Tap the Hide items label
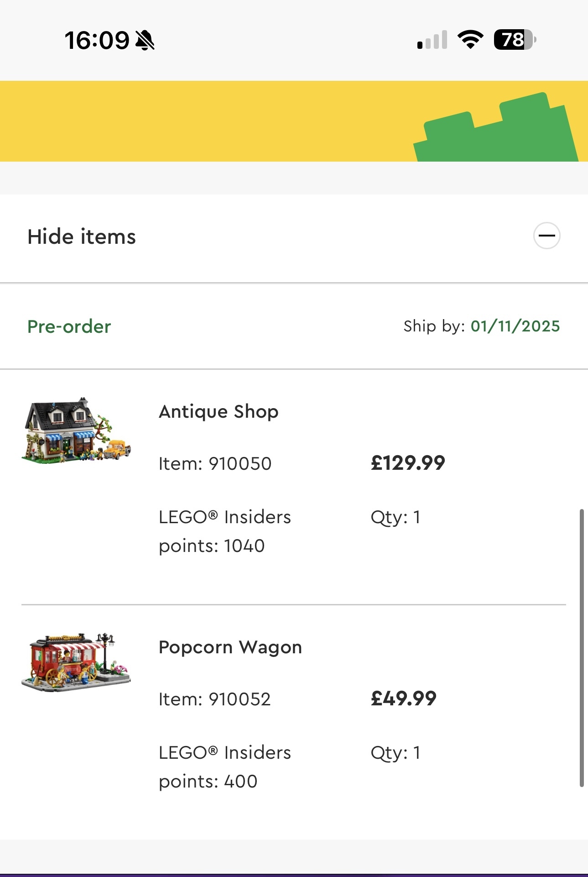This screenshot has height=877, width=588. [x=82, y=237]
